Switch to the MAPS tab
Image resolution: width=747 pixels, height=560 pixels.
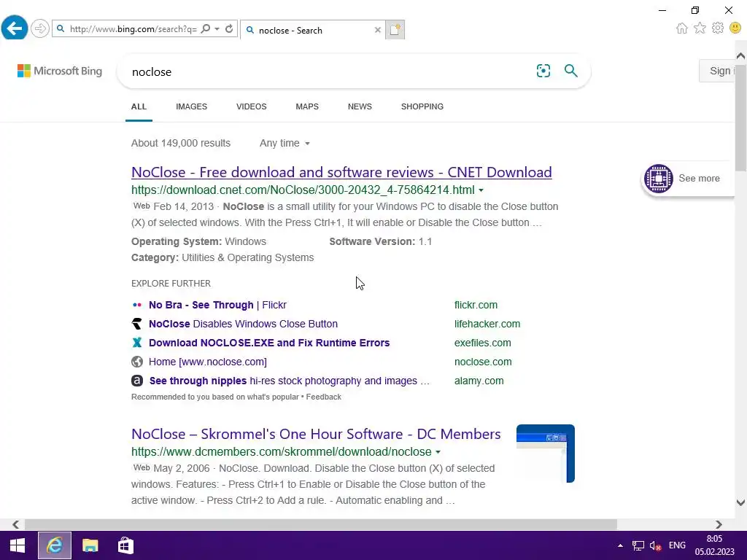(307, 106)
